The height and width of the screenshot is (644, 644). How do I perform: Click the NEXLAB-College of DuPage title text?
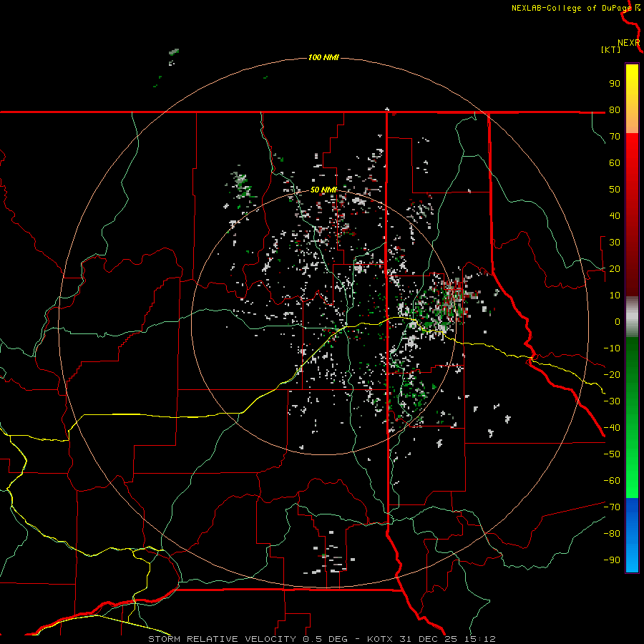coord(573,8)
